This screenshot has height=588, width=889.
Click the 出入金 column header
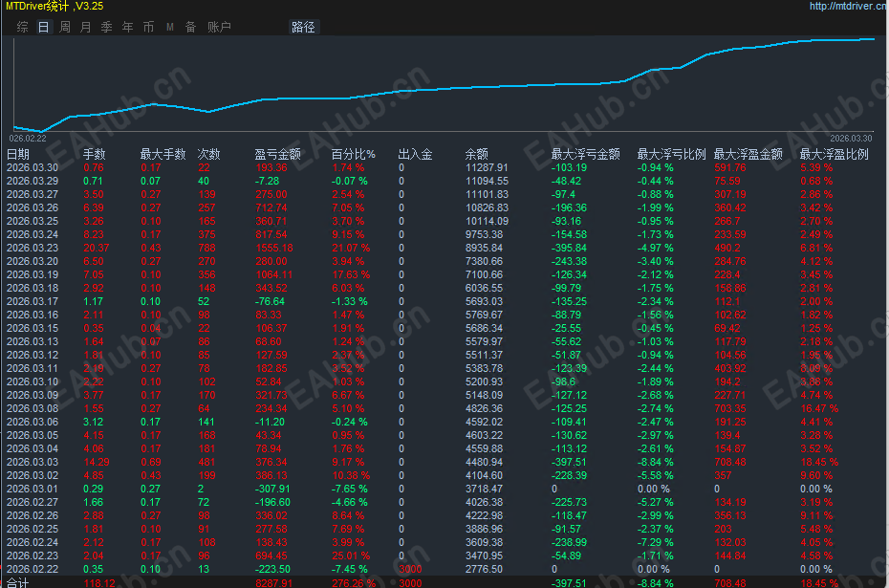415,154
